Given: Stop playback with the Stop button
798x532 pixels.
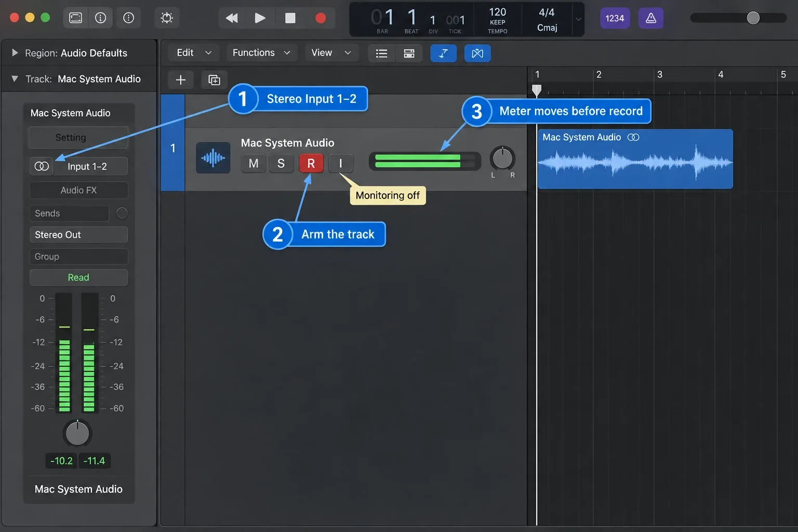Looking at the screenshot, I should click(290, 18).
